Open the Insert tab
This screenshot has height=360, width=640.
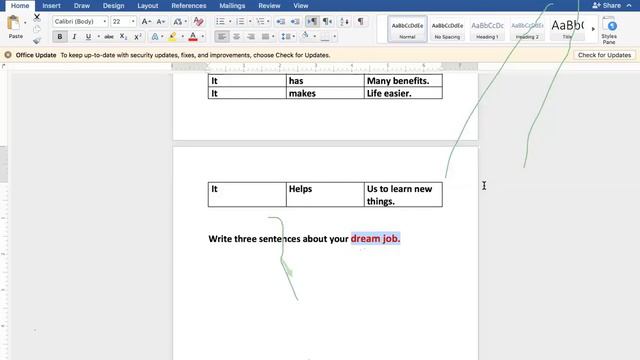[51, 6]
